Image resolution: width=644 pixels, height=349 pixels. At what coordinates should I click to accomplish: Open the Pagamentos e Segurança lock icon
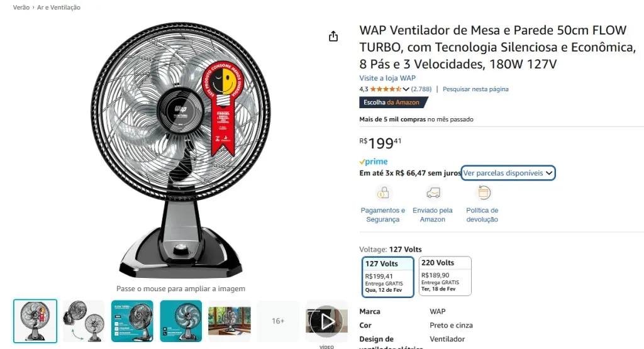(383, 192)
